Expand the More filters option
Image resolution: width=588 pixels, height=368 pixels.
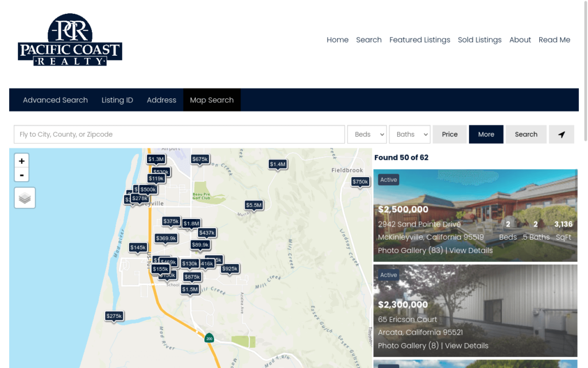point(486,135)
